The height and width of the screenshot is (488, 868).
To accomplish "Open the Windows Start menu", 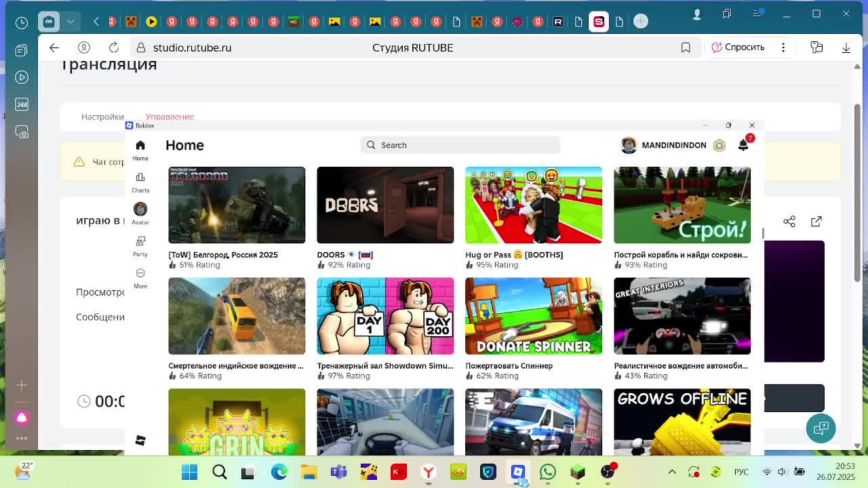I will tap(189, 472).
